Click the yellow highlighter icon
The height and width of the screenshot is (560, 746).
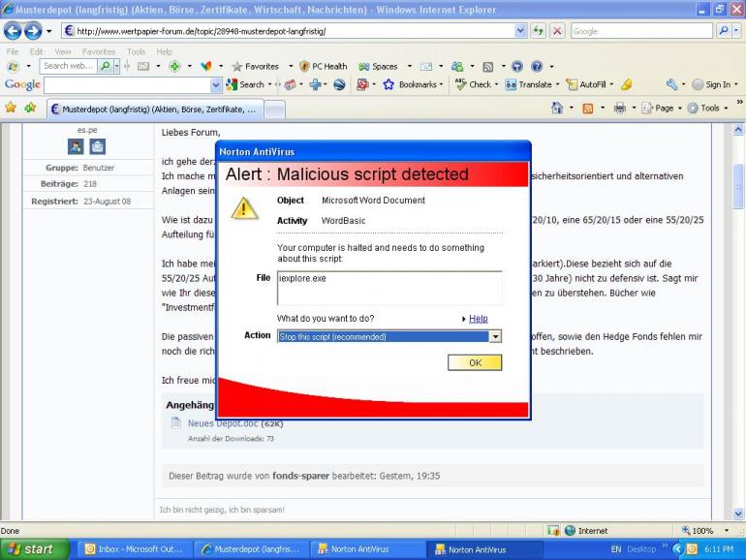[627, 84]
